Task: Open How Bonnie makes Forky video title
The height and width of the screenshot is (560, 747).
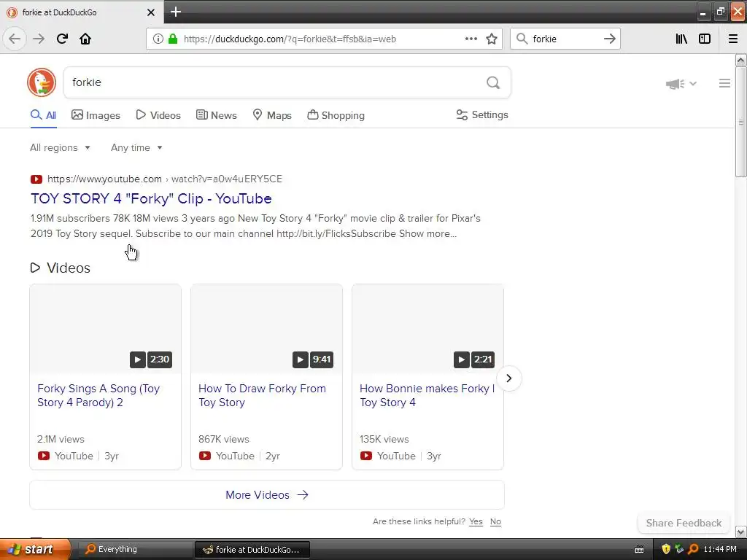Action: (427, 395)
